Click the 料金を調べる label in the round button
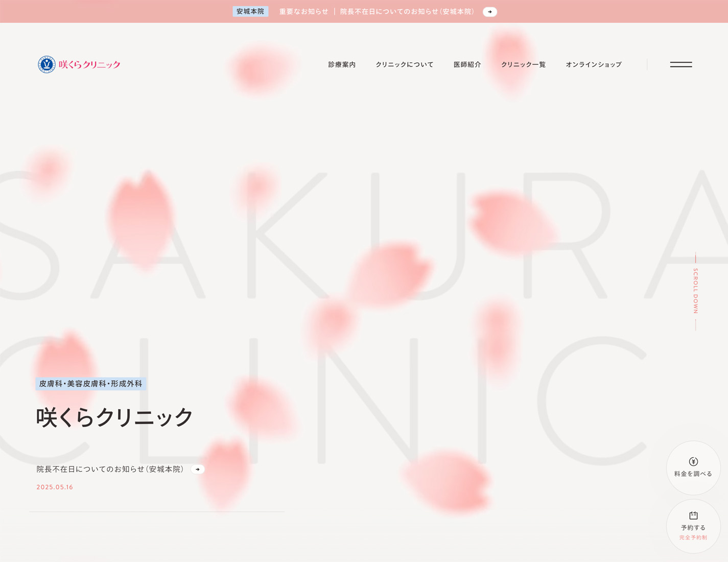The width and height of the screenshot is (728, 562). [693, 474]
